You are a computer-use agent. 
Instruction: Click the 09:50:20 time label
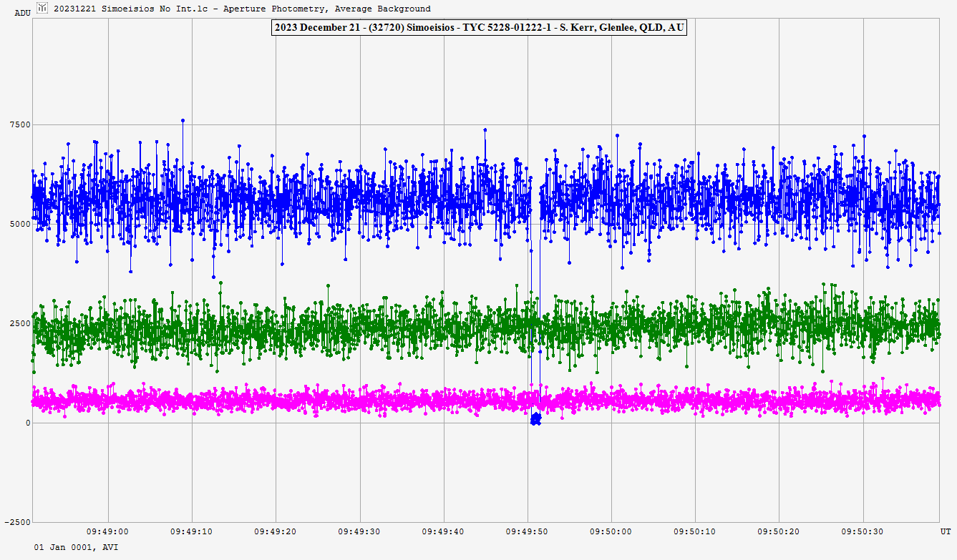click(x=779, y=531)
